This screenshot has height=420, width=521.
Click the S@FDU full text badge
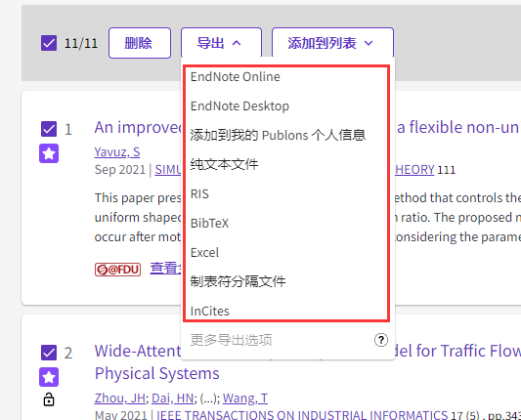click(x=117, y=270)
